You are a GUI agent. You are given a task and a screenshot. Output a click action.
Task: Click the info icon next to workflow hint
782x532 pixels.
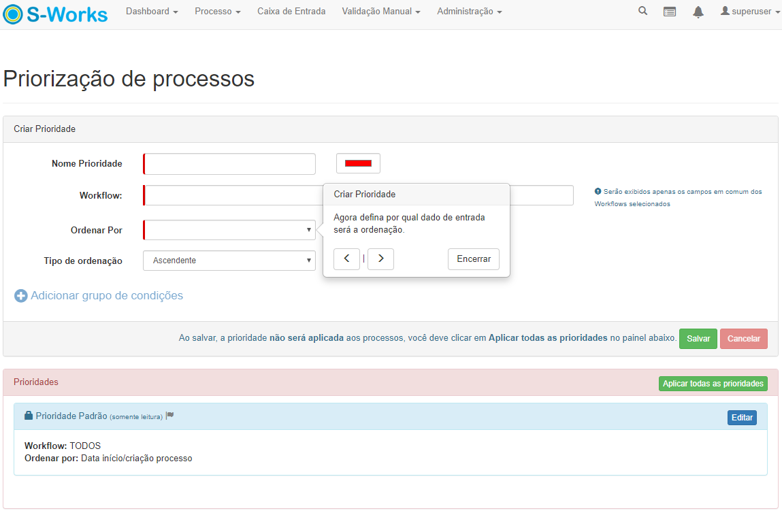pos(598,192)
